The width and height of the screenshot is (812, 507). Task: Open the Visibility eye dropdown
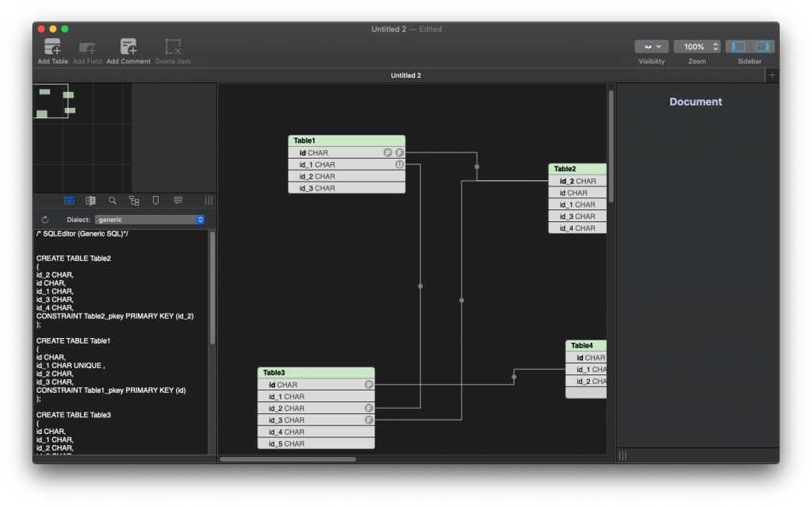click(x=651, y=47)
